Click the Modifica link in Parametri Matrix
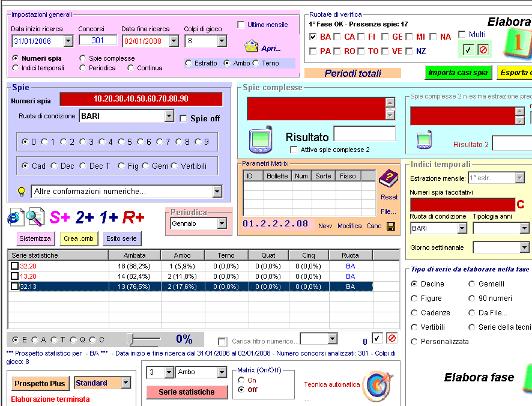 pyautogui.click(x=349, y=226)
